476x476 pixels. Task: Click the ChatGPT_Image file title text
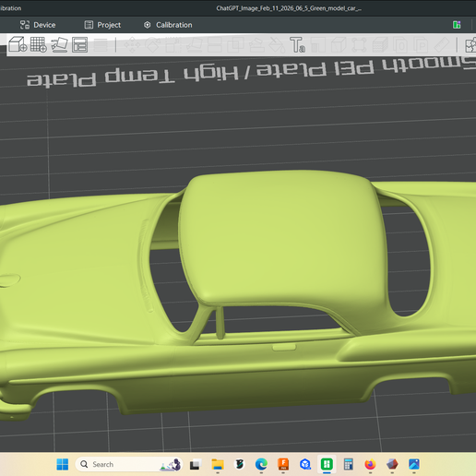click(289, 8)
